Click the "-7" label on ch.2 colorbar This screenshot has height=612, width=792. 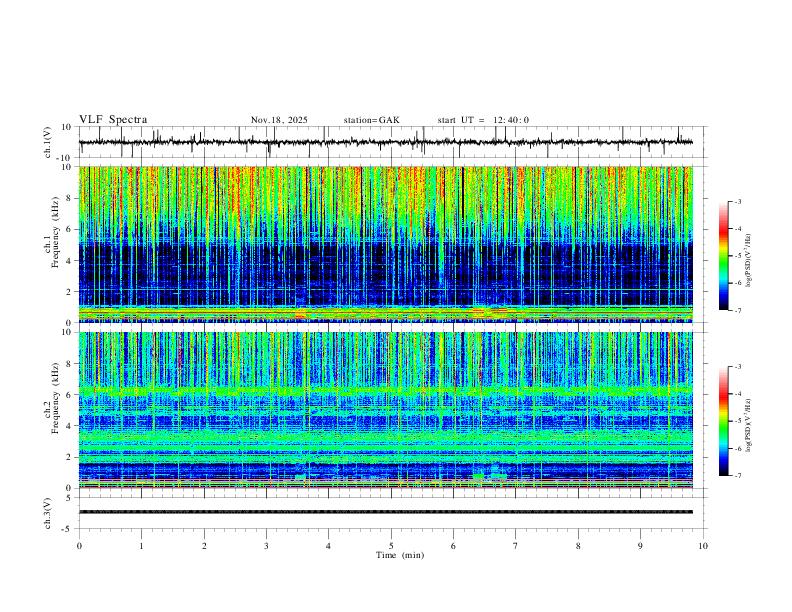[x=737, y=476]
